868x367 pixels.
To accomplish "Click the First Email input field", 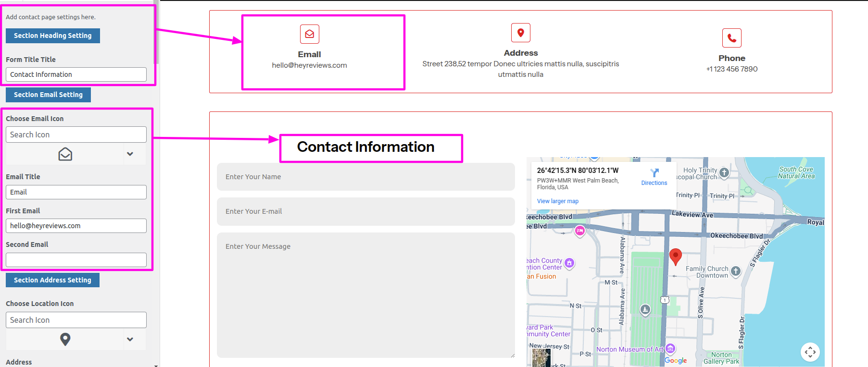I will point(76,226).
